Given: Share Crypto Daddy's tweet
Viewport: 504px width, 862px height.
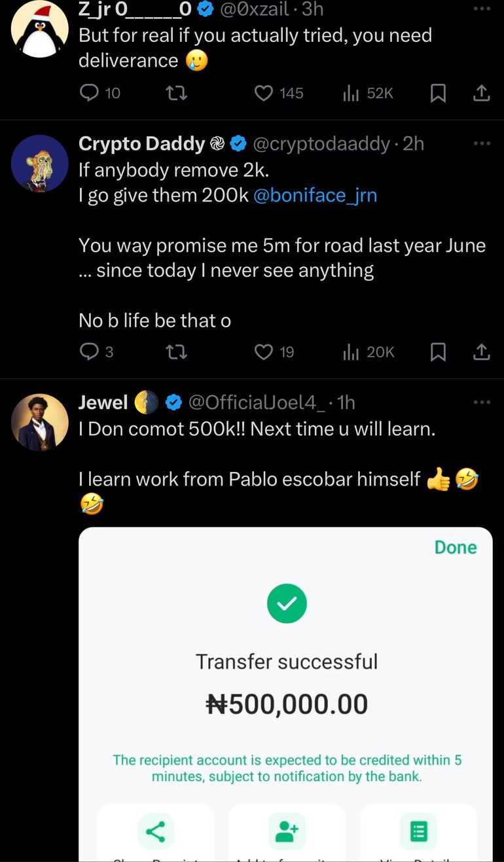Looking at the screenshot, I should (x=481, y=352).
